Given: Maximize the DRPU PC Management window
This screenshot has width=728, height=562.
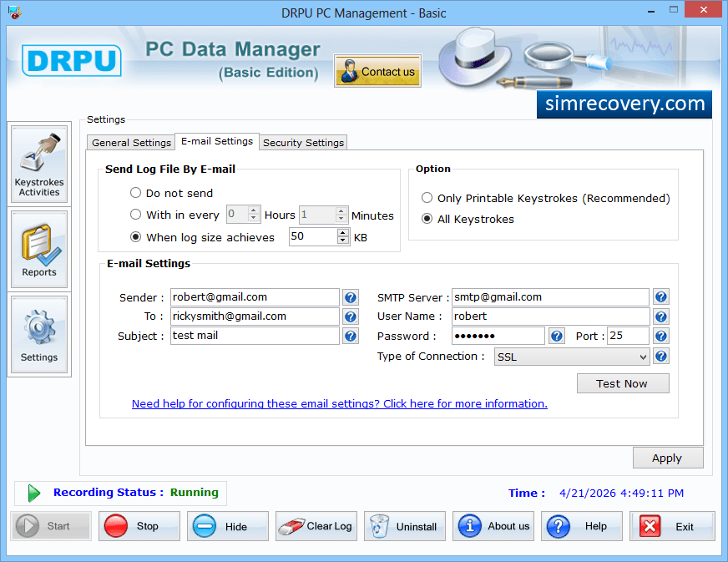Looking at the screenshot, I should tap(674, 10).
